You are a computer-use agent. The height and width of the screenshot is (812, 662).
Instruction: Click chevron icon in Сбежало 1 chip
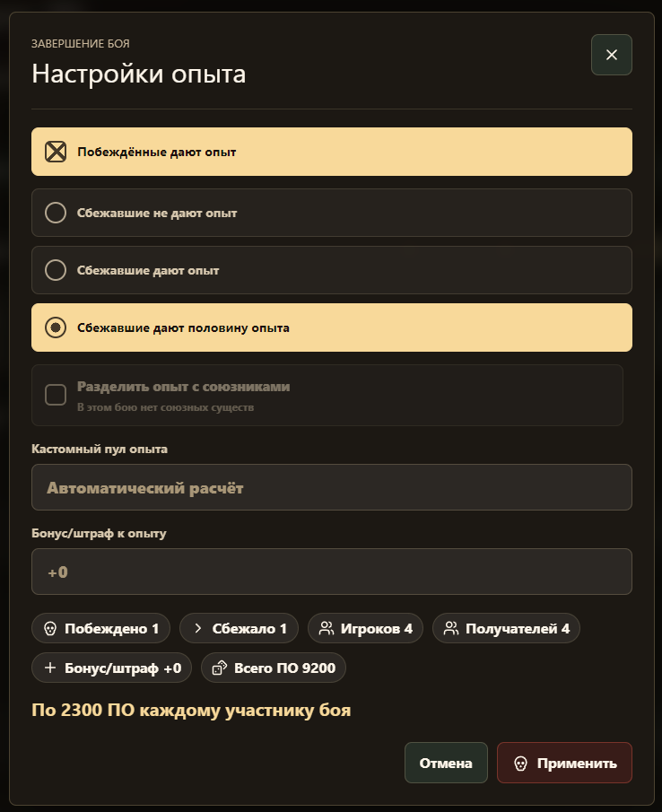(197, 629)
